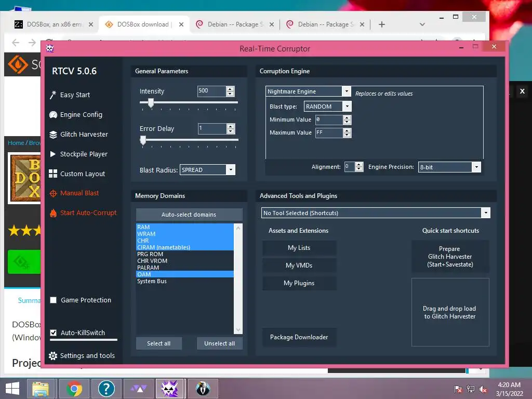
Task: Open the Blast type RANDOM dropdown
Action: tap(347, 107)
